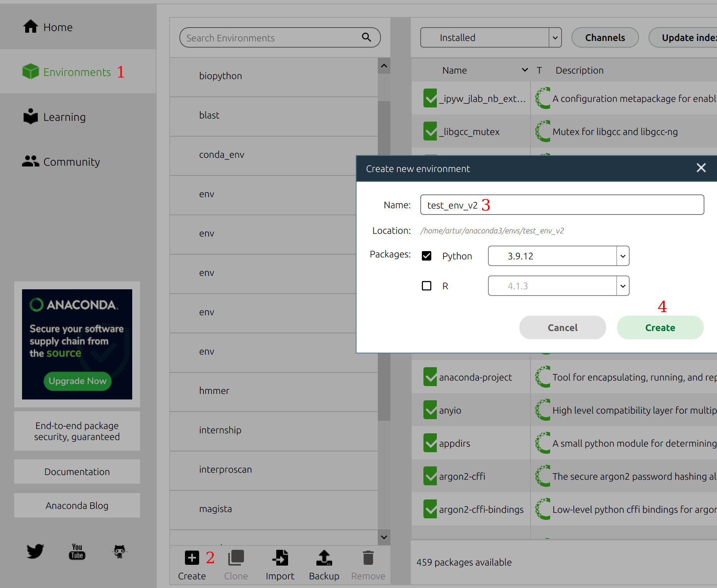Open the YouTube icon link
This screenshot has height=588, width=717.
77,551
